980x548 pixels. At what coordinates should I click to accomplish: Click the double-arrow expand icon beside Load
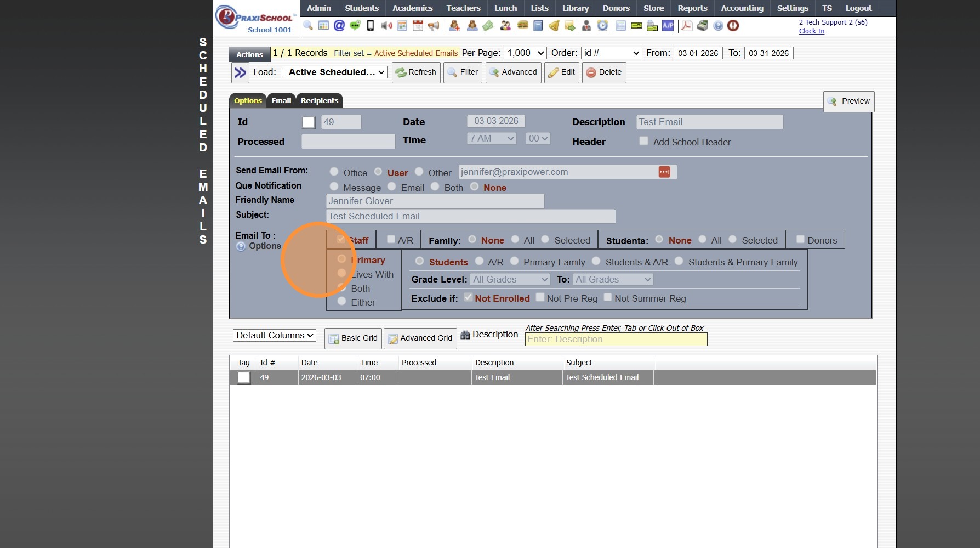tap(240, 72)
